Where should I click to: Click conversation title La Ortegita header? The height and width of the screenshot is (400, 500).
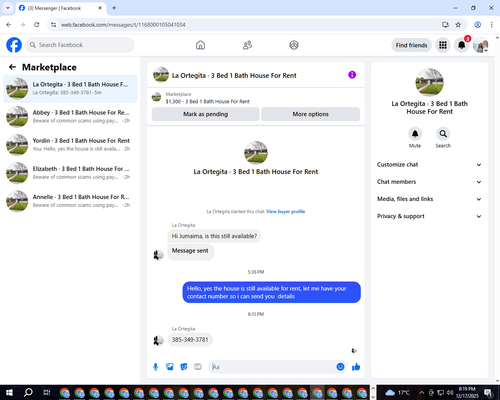[234, 75]
